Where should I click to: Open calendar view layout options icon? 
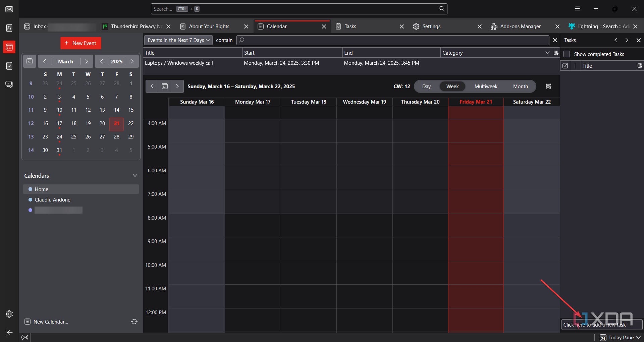549,86
